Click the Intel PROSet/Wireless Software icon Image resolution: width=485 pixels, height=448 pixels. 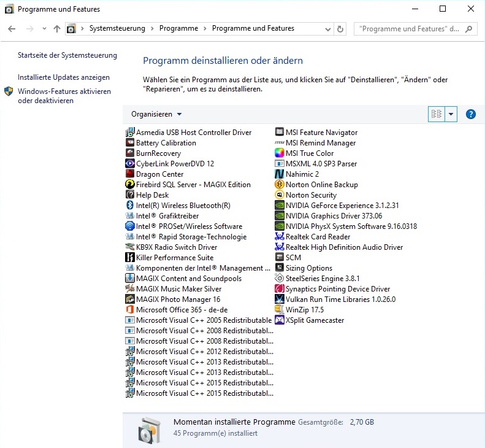tap(130, 226)
